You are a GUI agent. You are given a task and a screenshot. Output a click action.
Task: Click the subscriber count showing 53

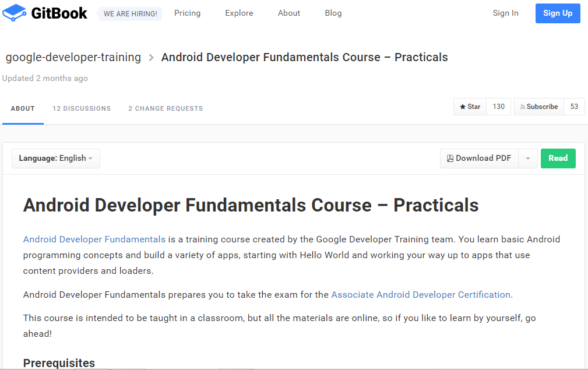coord(575,107)
